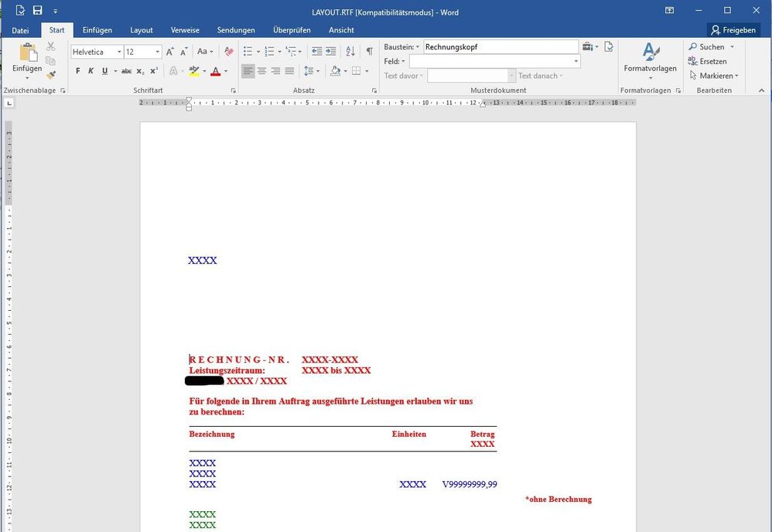Click the Save icon in title bar
Image resolution: width=772 pixels, height=532 pixels.
[x=37, y=11]
